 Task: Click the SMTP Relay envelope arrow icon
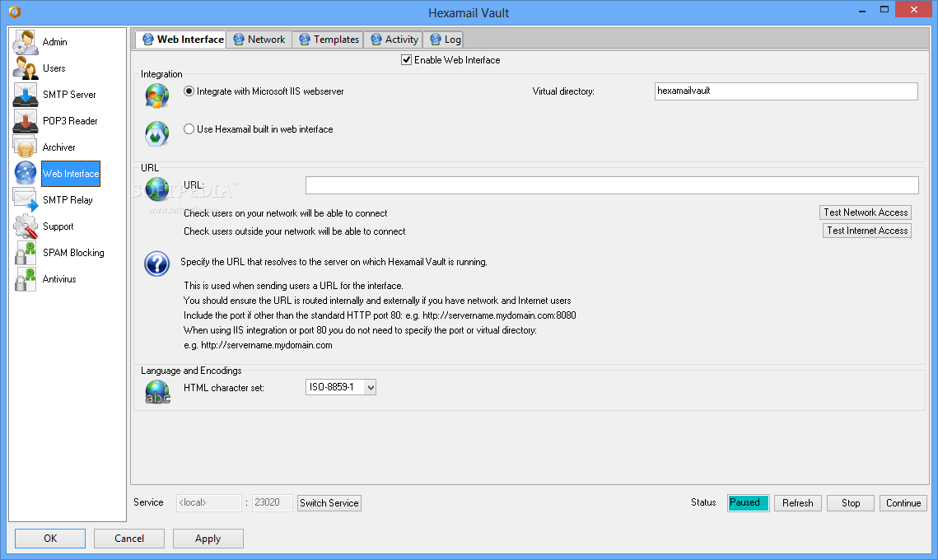[26, 200]
